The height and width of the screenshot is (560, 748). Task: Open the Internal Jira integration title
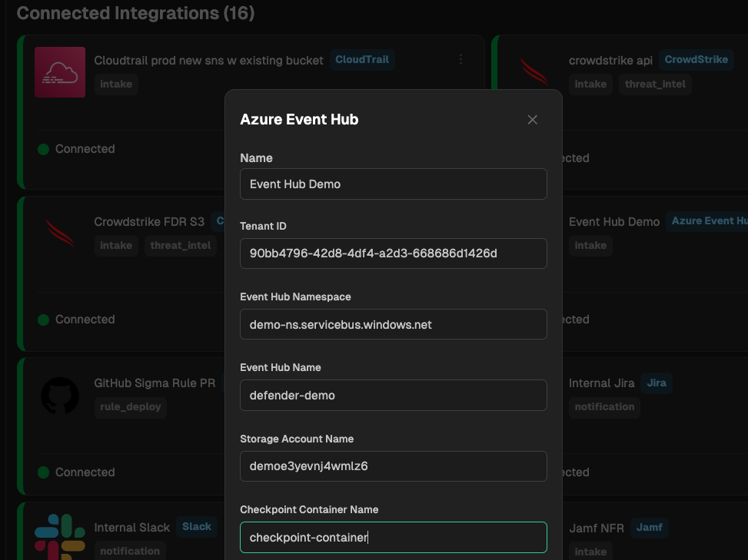pos(601,383)
